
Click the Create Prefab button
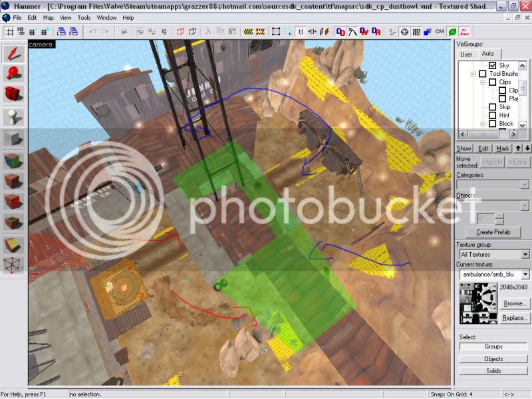point(493,232)
